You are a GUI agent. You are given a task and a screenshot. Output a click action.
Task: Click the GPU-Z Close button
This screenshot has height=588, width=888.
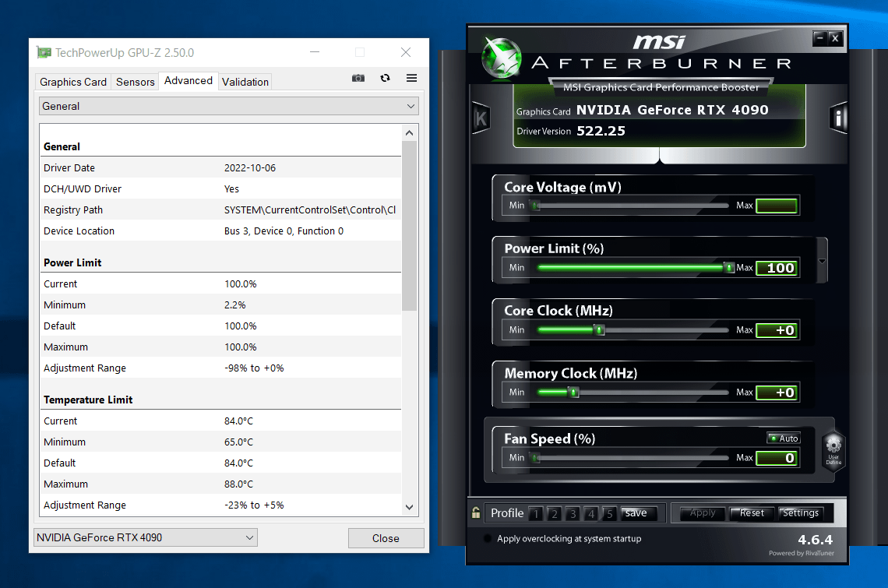386,538
